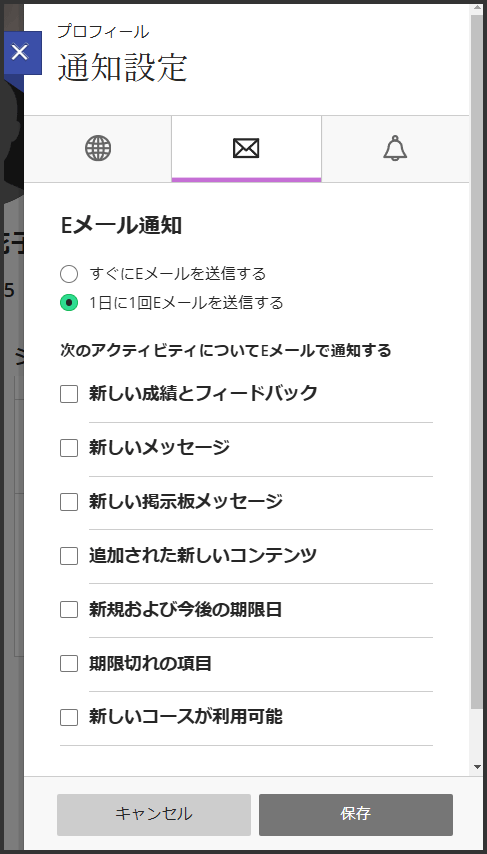The height and width of the screenshot is (854, 487).
Task: Tick the 新しい掲示板メッセージ checkbox
Action: pyautogui.click(x=69, y=502)
